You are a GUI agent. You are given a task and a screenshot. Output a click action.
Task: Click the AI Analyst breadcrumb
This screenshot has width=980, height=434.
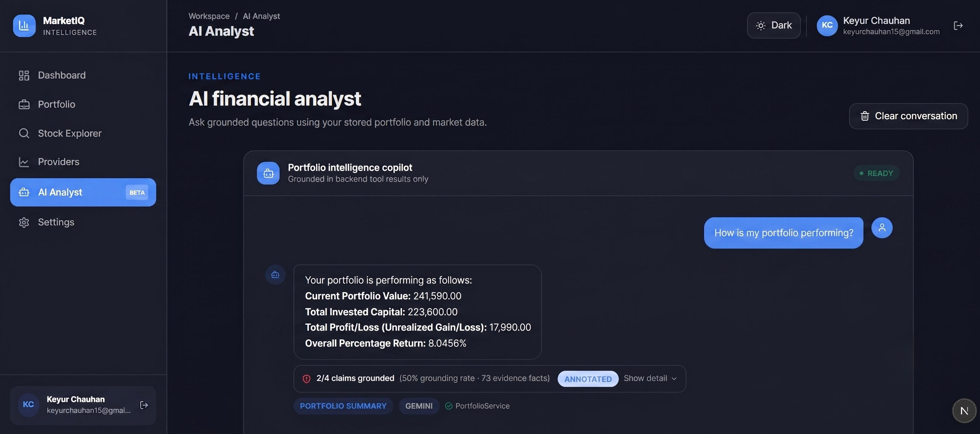click(261, 16)
